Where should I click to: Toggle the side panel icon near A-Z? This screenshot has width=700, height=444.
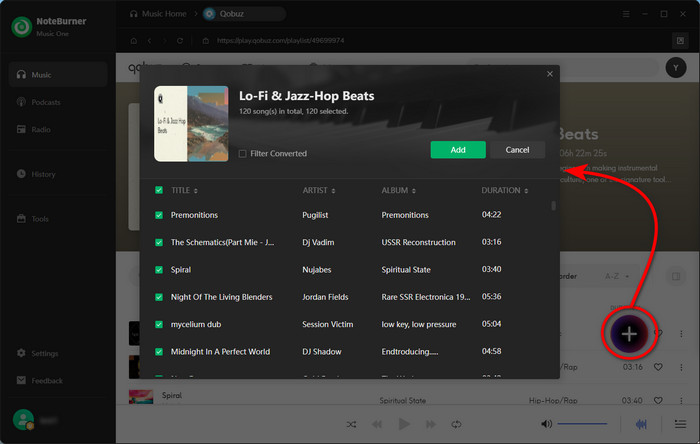coord(676,277)
